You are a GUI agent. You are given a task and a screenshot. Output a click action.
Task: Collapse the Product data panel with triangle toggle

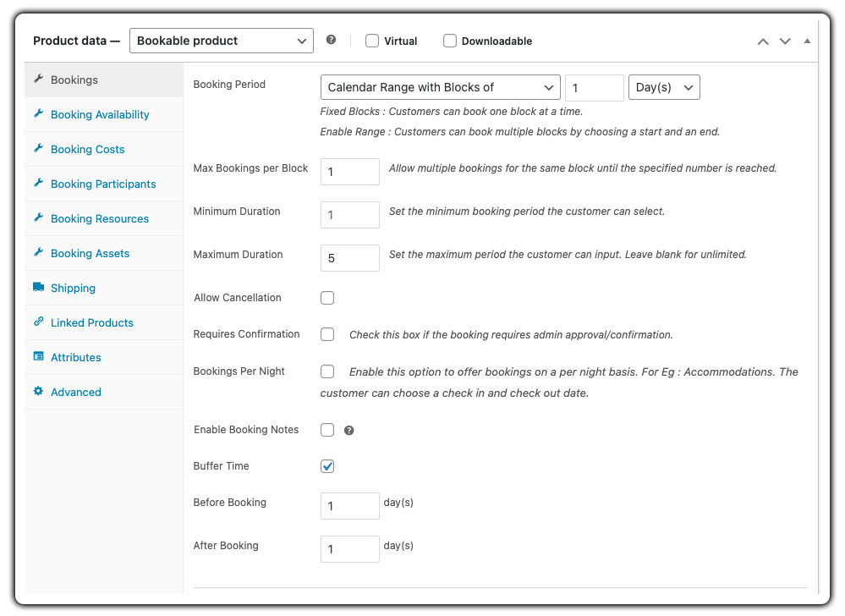pyautogui.click(x=807, y=41)
